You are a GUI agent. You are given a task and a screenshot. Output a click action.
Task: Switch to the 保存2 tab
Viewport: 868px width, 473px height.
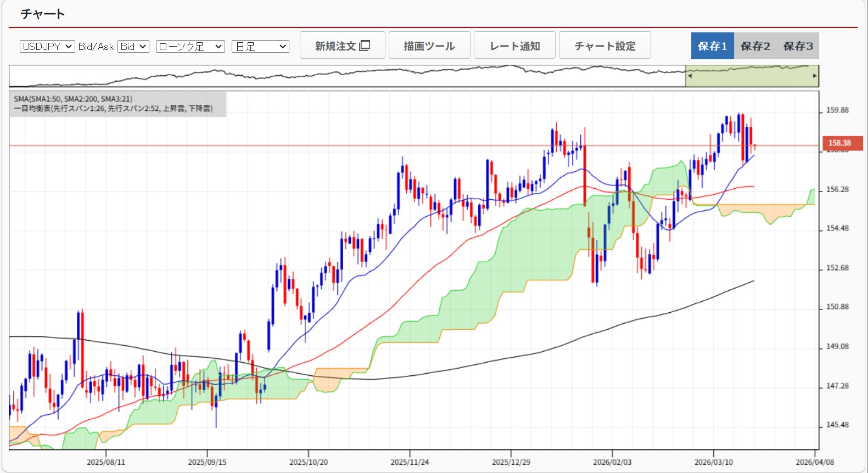755,46
